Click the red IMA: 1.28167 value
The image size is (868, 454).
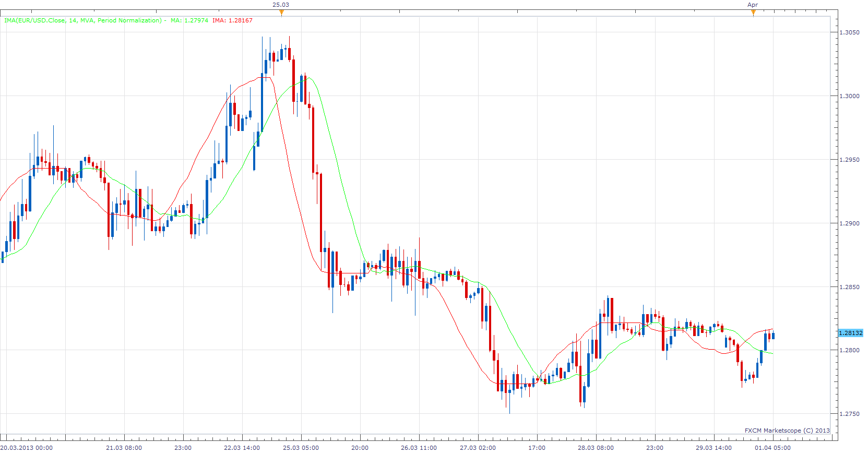click(232, 20)
